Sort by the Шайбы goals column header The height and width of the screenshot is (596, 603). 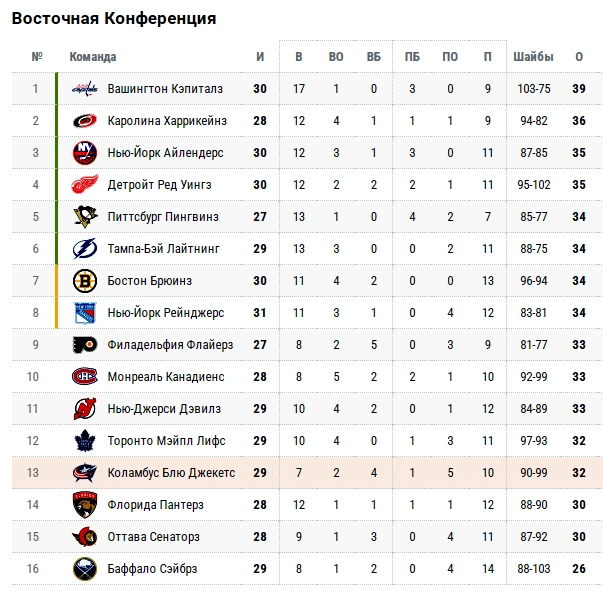529,57
